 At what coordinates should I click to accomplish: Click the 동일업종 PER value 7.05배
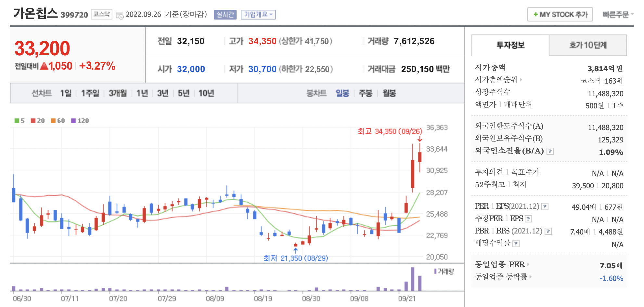(x=611, y=266)
